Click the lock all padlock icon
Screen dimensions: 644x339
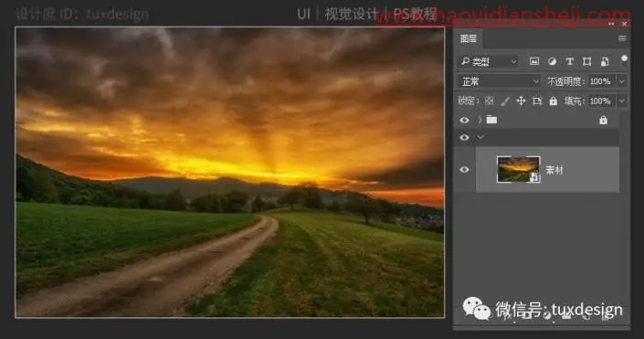(x=554, y=101)
